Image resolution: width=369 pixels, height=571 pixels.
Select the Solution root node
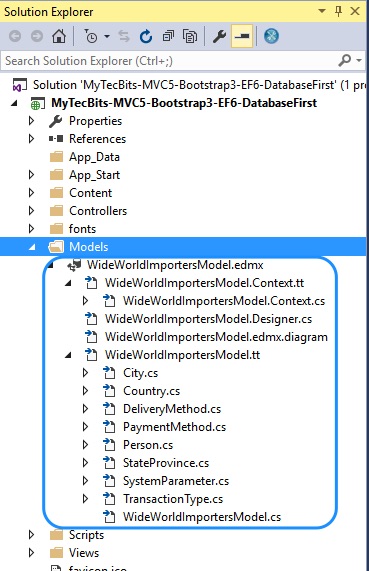tap(200, 85)
